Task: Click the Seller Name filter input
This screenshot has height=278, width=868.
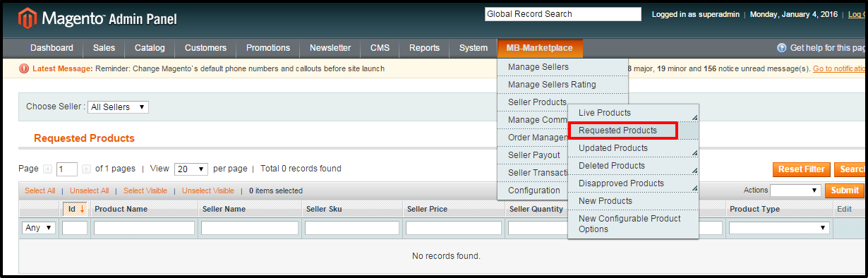Action: tap(250, 228)
